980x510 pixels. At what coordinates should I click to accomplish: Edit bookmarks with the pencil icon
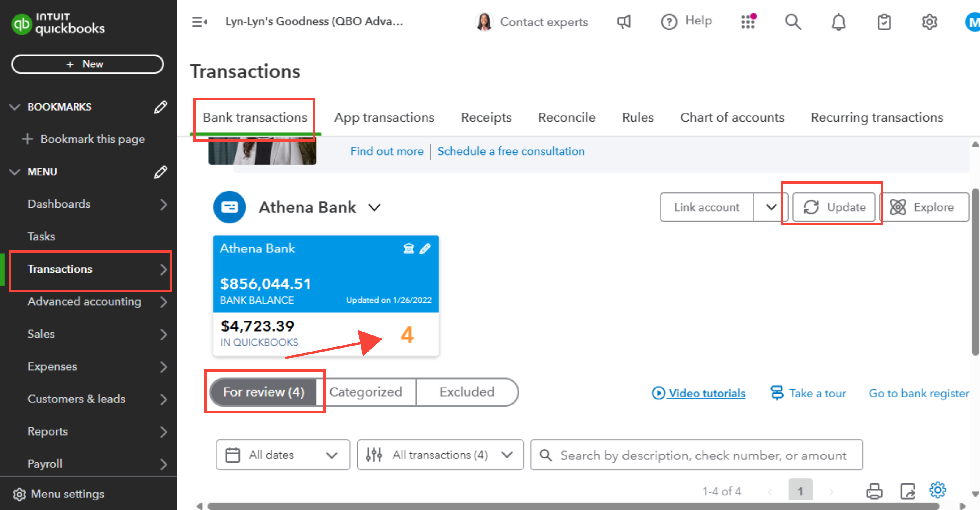click(160, 107)
